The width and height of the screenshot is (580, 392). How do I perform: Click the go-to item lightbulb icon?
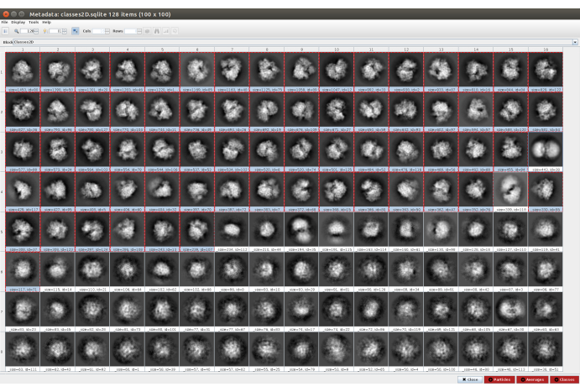coord(46,30)
